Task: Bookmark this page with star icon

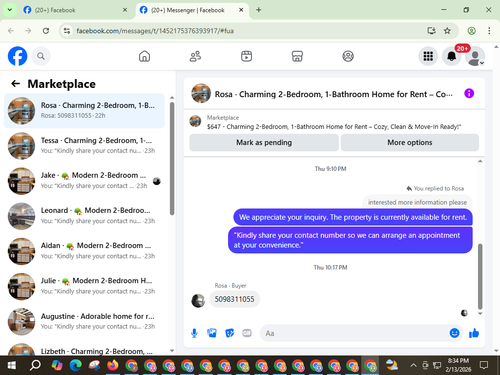Action: point(447,31)
